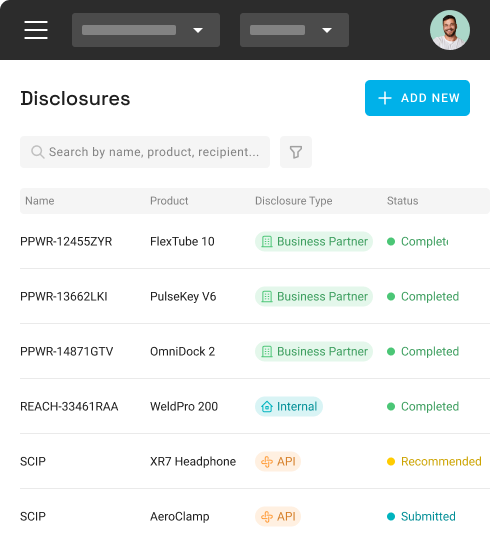Open the REACH-33461RAA disclosure row
490x540 pixels.
(x=255, y=406)
